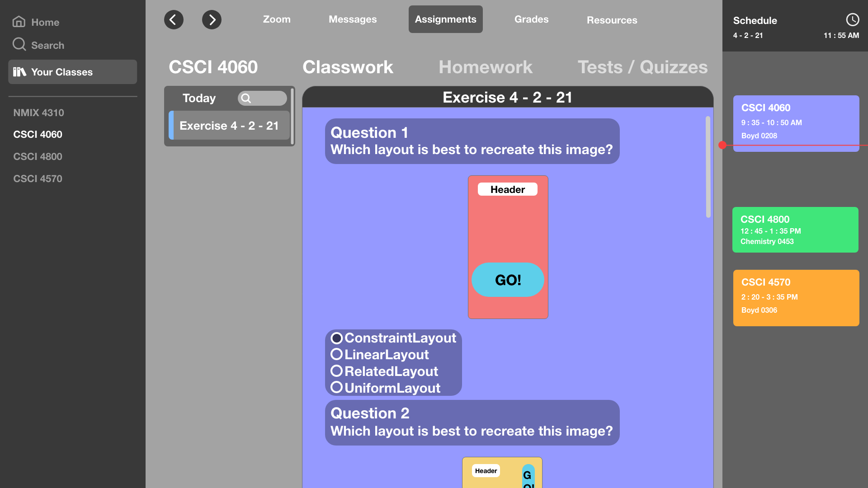Open the Messages menu item
The width and height of the screenshot is (868, 488).
pos(353,19)
